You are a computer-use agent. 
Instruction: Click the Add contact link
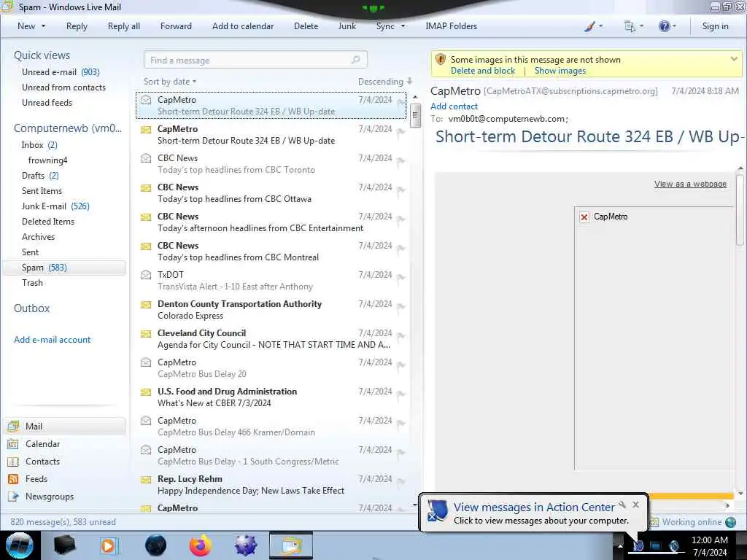454,106
